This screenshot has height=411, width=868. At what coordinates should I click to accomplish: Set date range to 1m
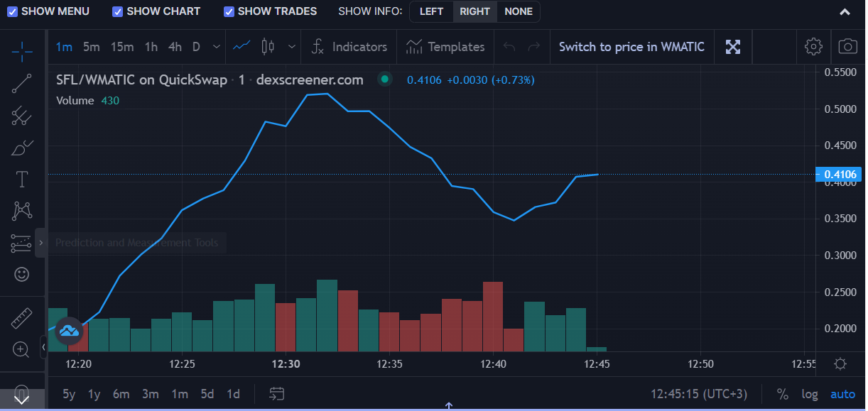(179, 394)
